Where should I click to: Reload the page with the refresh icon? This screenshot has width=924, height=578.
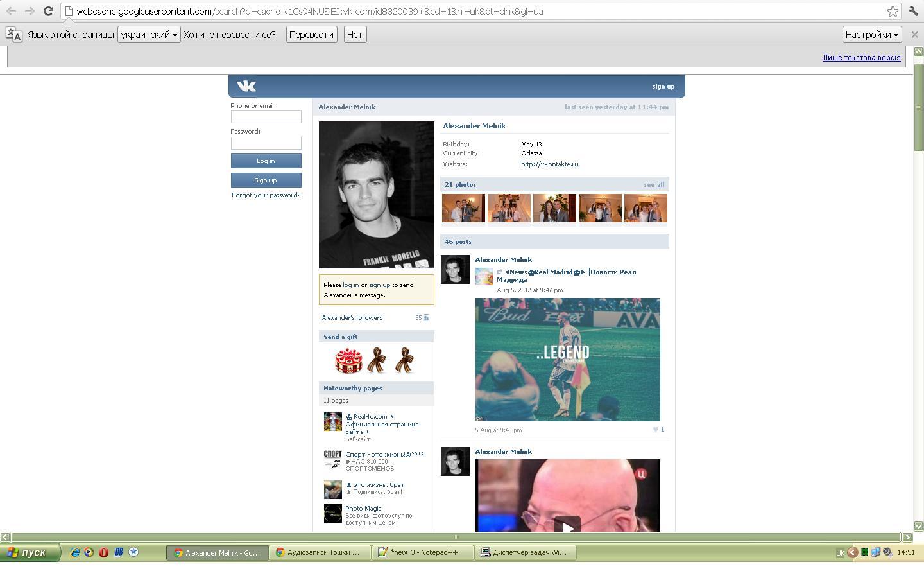[x=48, y=11]
